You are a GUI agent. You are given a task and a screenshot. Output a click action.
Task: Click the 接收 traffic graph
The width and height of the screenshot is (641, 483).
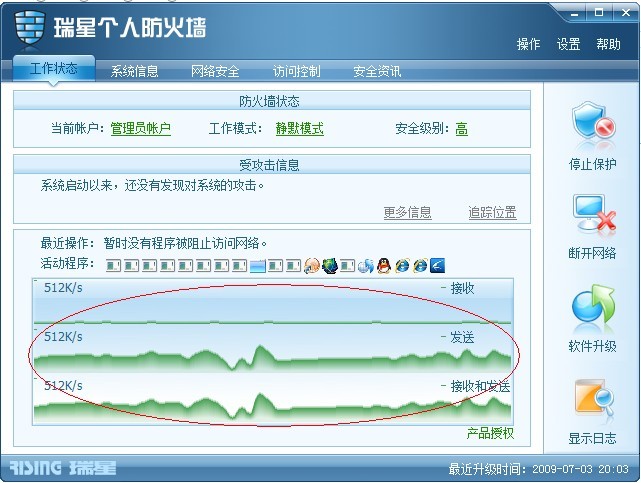click(273, 302)
